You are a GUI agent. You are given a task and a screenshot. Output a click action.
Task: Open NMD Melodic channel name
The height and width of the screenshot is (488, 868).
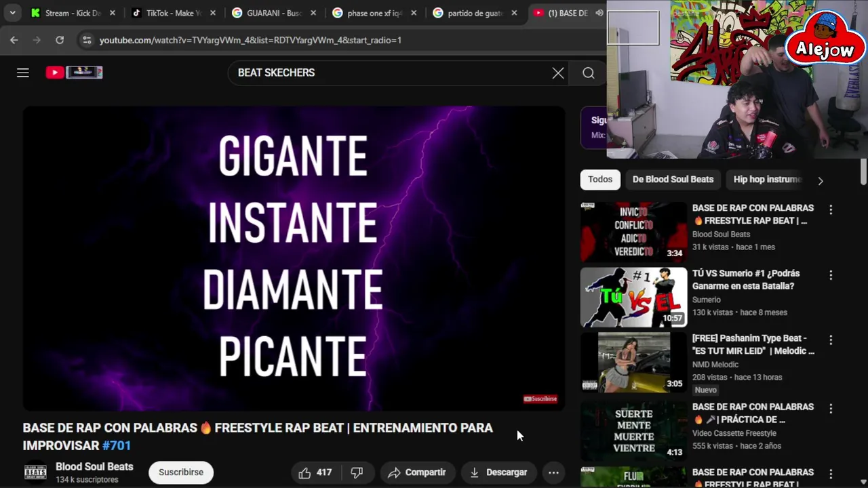coord(715,365)
